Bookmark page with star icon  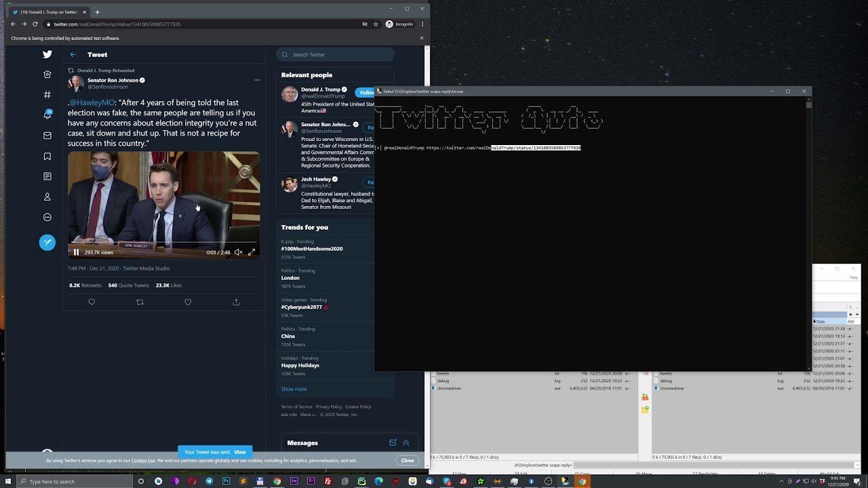376,24
